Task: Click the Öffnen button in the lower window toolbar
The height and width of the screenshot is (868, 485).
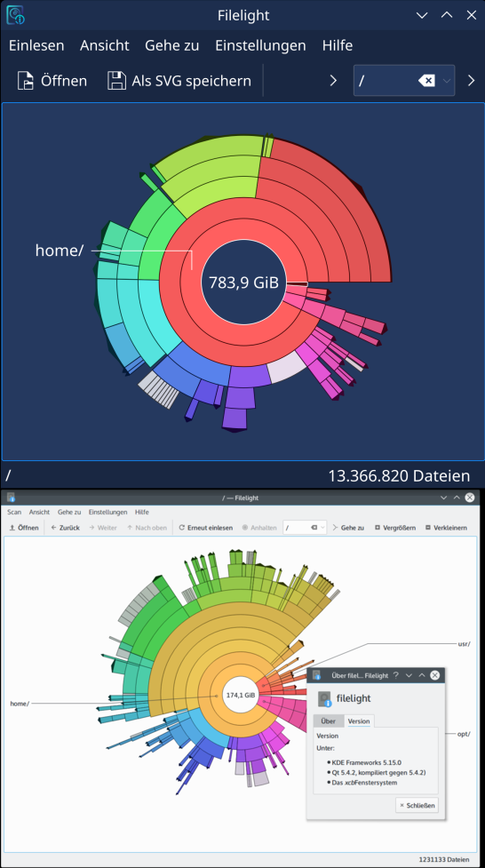Action: tap(24, 528)
